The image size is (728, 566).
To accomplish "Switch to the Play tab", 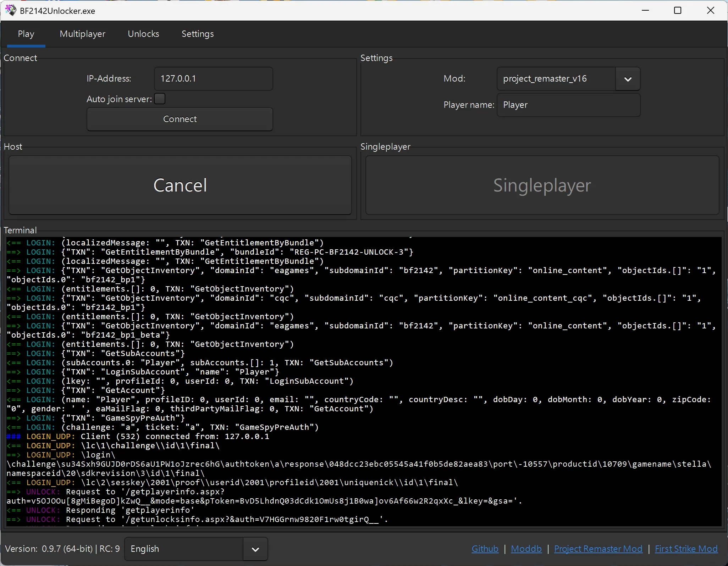I will point(26,34).
